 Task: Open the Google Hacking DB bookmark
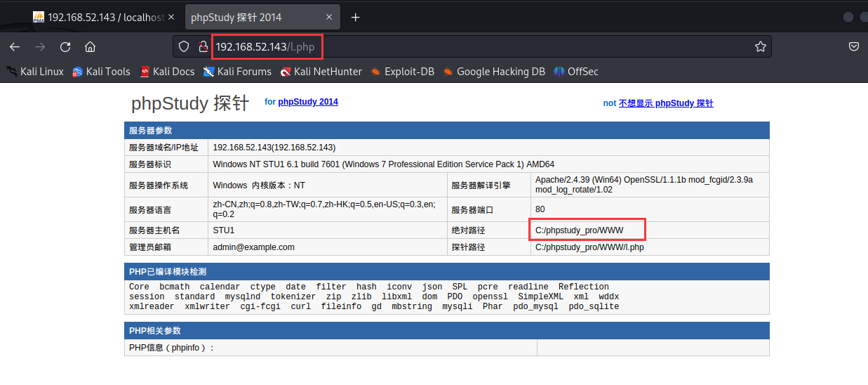tap(494, 71)
